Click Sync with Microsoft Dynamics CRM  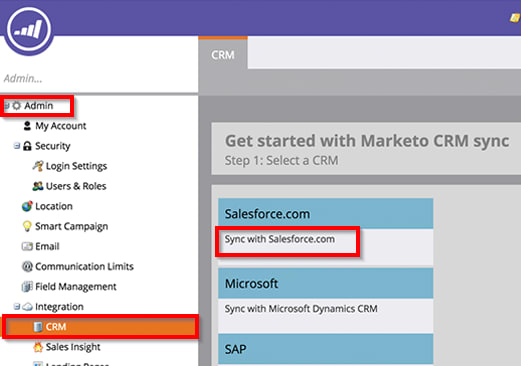pos(301,309)
